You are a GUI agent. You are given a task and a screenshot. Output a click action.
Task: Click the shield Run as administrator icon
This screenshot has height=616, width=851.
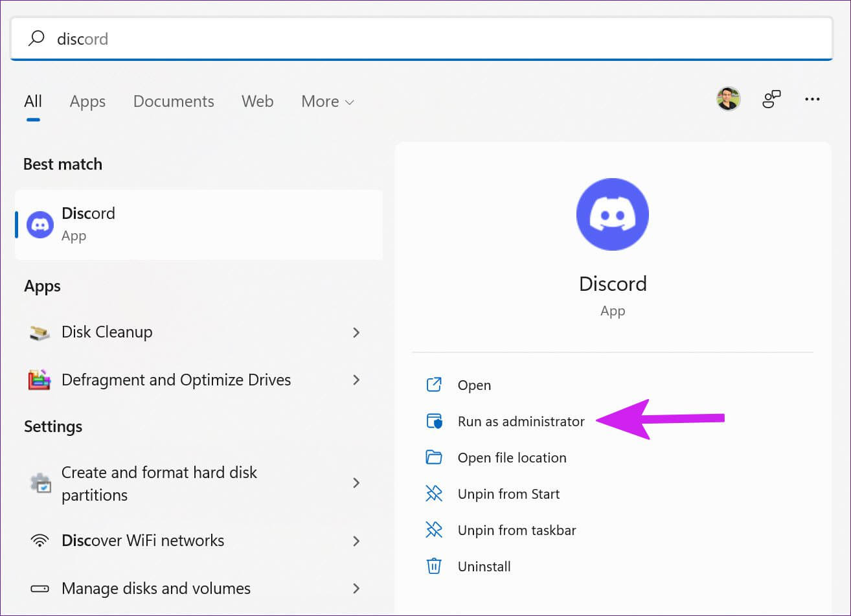click(433, 421)
